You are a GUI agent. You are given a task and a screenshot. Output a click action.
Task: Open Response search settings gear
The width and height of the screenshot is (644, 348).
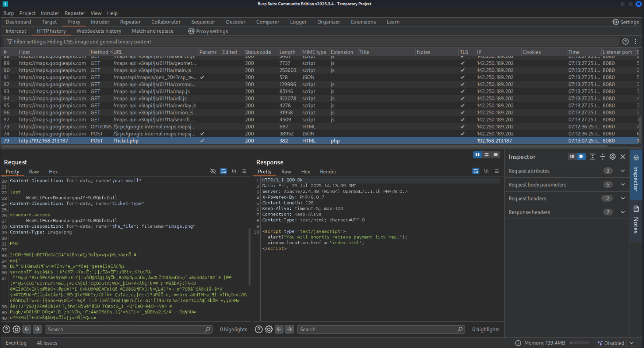click(269, 329)
